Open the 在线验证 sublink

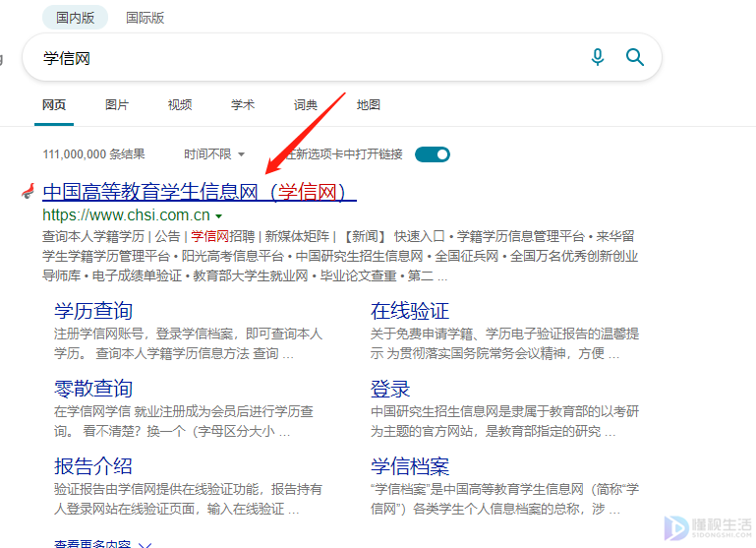410,311
